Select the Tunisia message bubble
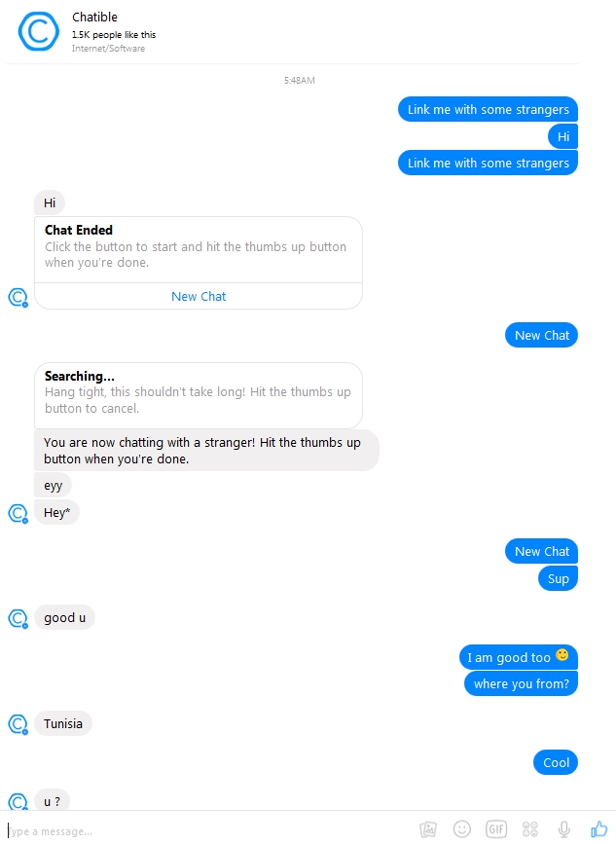The image size is (616, 844). tap(63, 723)
